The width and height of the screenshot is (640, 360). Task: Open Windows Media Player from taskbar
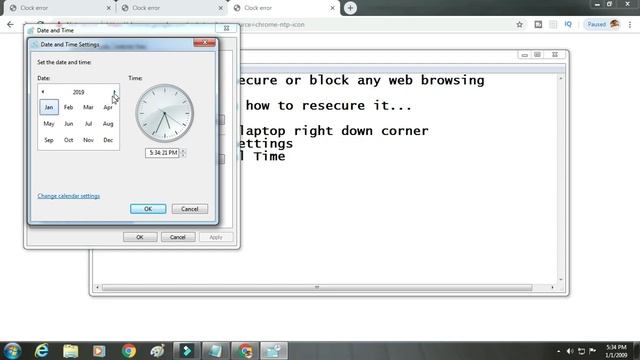point(99,351)
